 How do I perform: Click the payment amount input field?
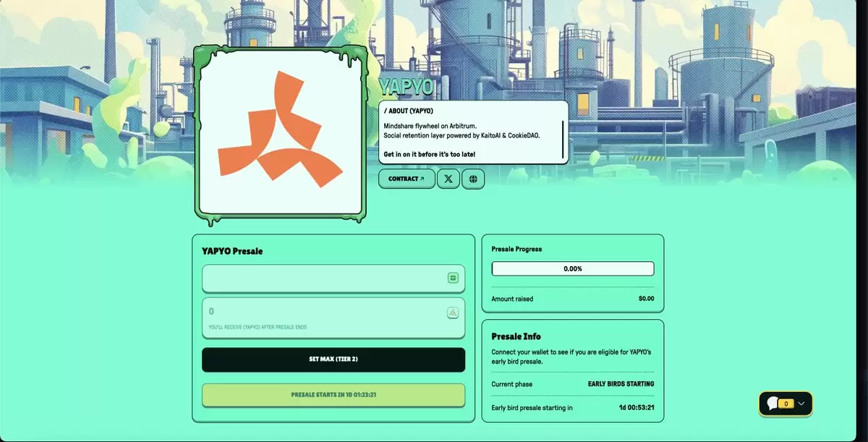[x=333, y=278]
